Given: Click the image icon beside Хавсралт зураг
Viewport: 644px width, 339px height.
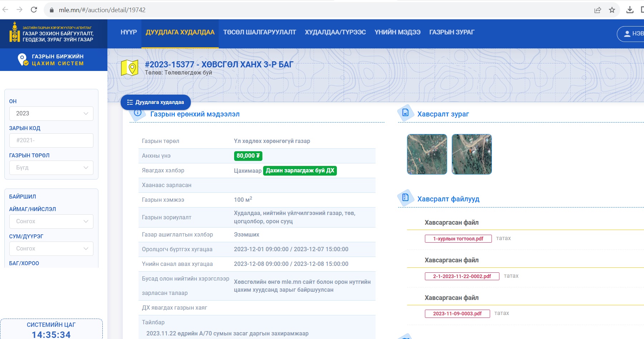Looking at the screenshot, I should (x=405, y=113).
